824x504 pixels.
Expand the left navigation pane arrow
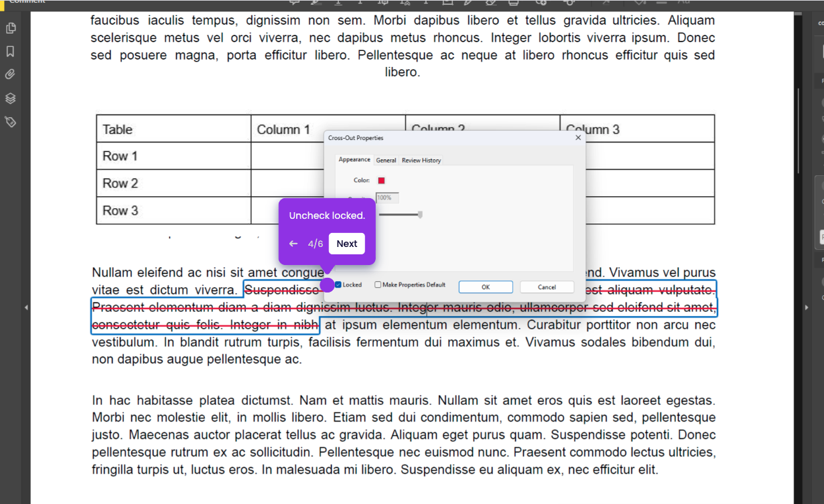26,307
